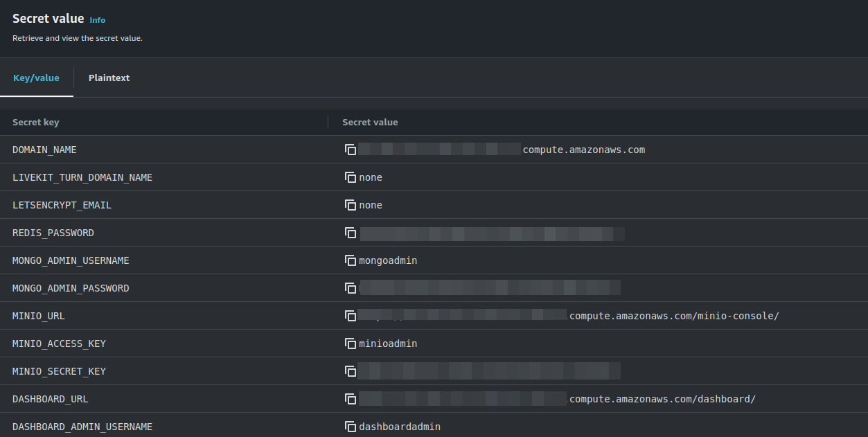
Task: Copy the DASHBOARD_URL value
Action: pos(351,399)
